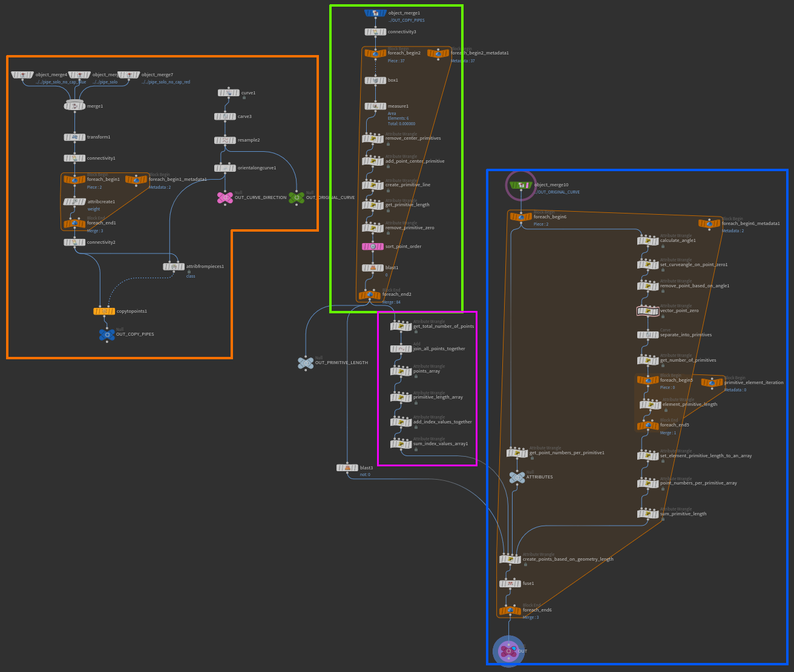Click the pink sort_point_order node
This screenshot has height=672, width=794.
373,246
